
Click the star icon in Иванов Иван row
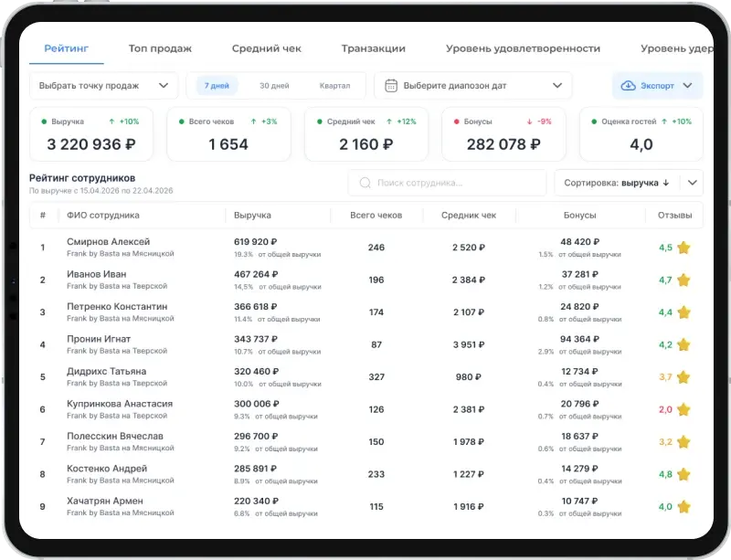point(683,280)
